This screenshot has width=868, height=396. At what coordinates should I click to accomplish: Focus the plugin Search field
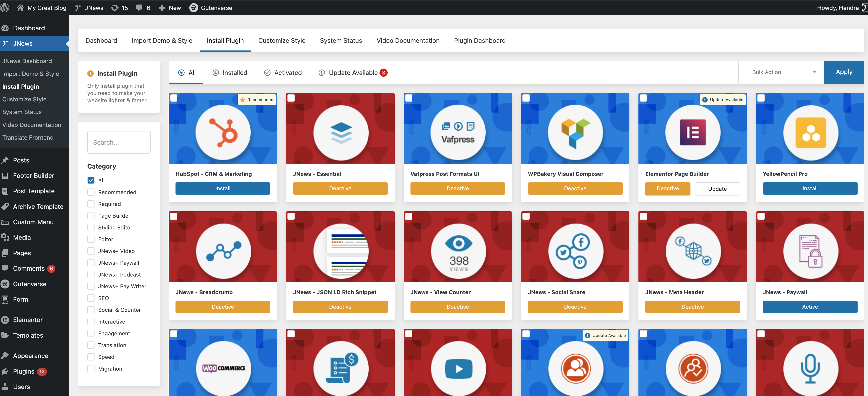point(119,142)
